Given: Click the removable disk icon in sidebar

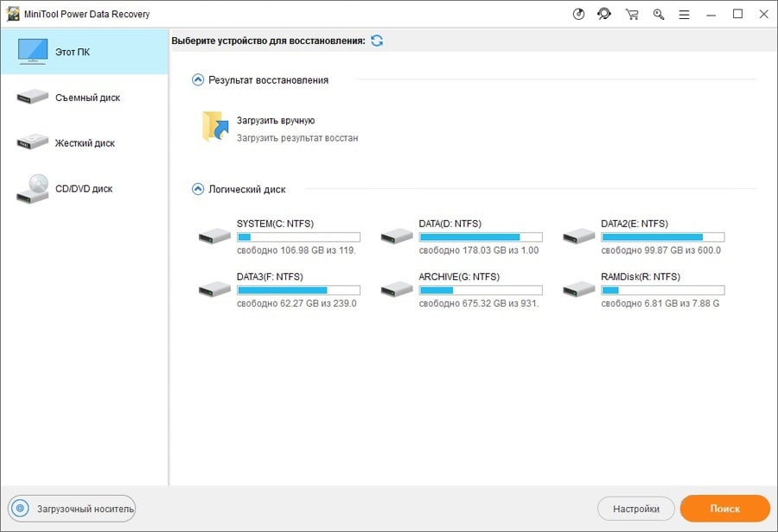Looking at the screenshot, I should coord(33,97).
